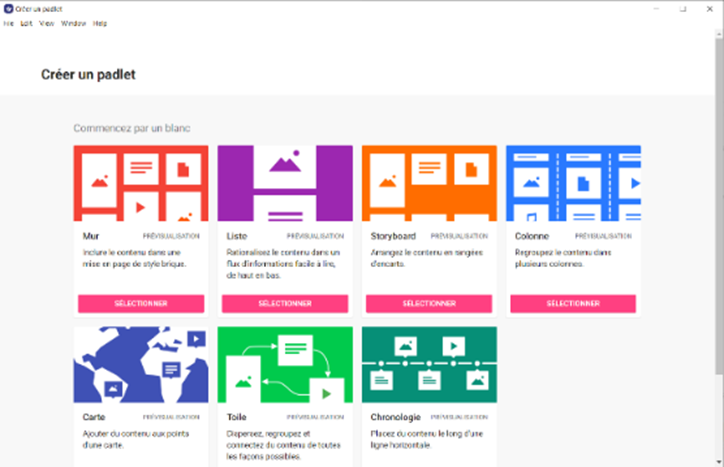Preview the Mur layout via Prévisualisation
Image resolution: width=724 pixels, height=467 pixels.
tap(171, 236)
